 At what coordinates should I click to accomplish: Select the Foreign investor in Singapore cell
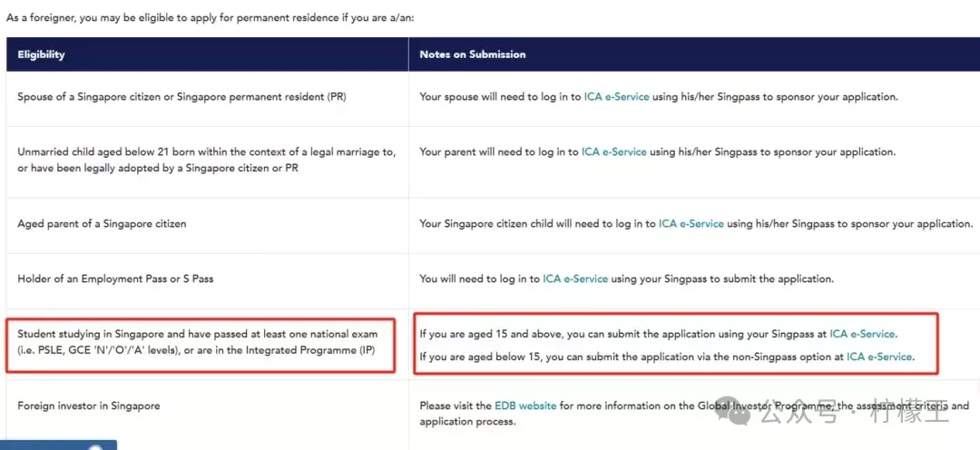click(208, 414)
